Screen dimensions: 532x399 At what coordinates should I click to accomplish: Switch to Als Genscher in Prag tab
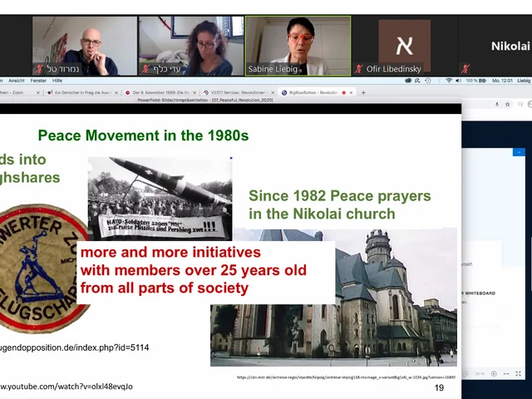pyautogui.click(x=81, y=92)
